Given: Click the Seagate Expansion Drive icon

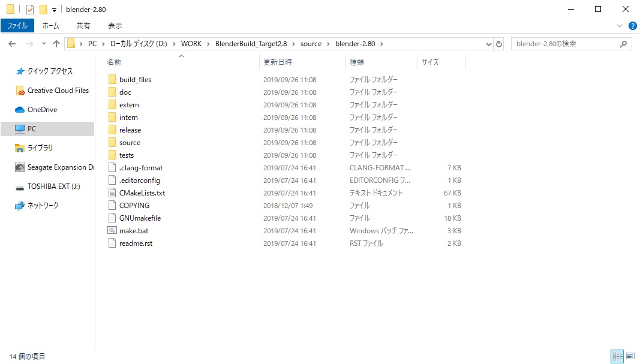Looking at the screenshot, I should click(x=20, y=167).
